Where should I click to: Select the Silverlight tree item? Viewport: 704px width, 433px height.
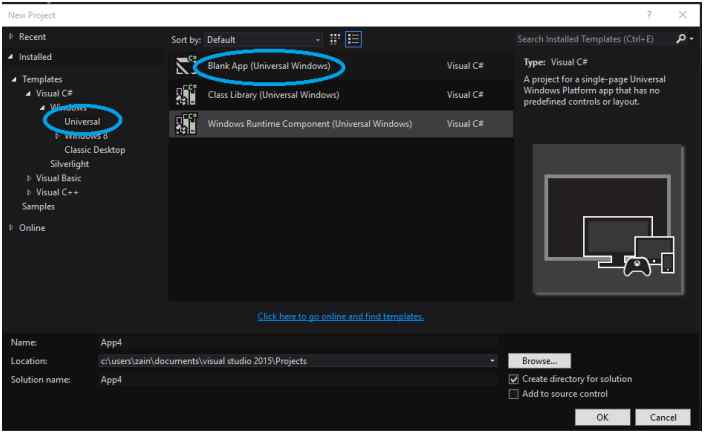(x=70, y=164)
